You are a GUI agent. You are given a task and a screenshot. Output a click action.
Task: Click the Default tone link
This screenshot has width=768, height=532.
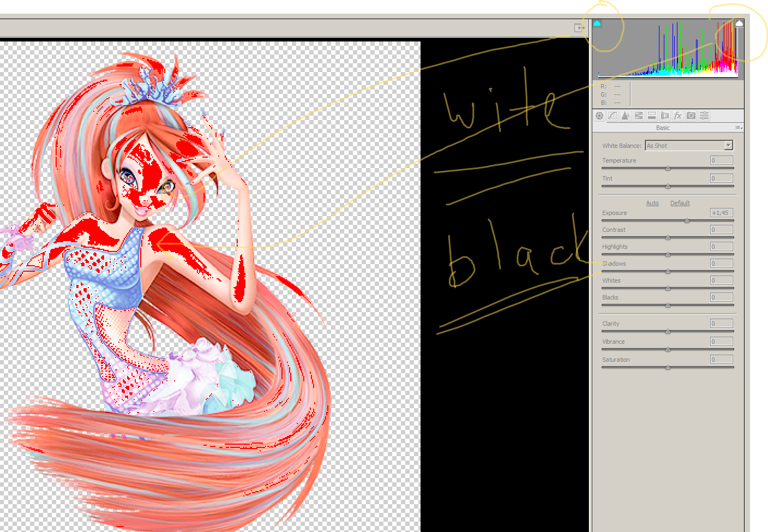click(x=680, y=203)
